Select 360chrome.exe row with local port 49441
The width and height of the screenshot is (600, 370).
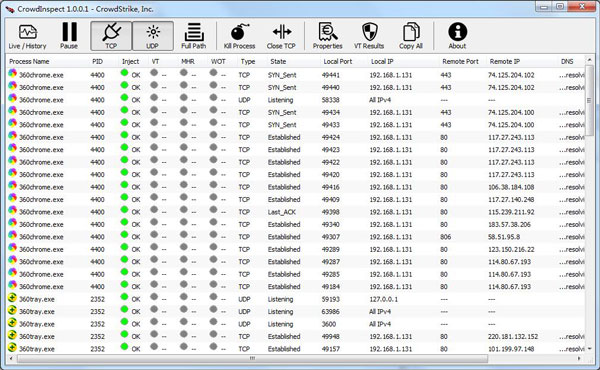coord(295,75)
